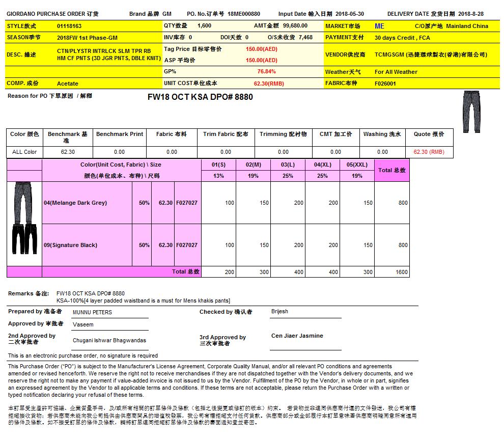The width and height of the screenshot is (504, 437).
Task: Click the blue ME market value
Action: 379,26
